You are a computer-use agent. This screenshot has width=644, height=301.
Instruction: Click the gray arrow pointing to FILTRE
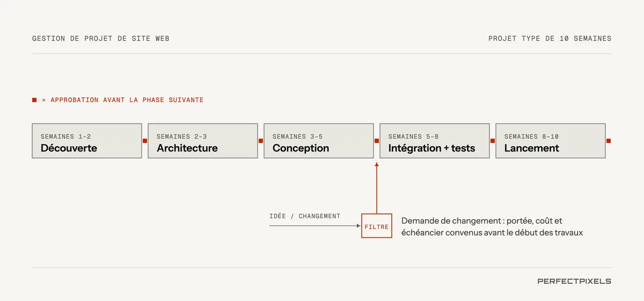point(315,226)
